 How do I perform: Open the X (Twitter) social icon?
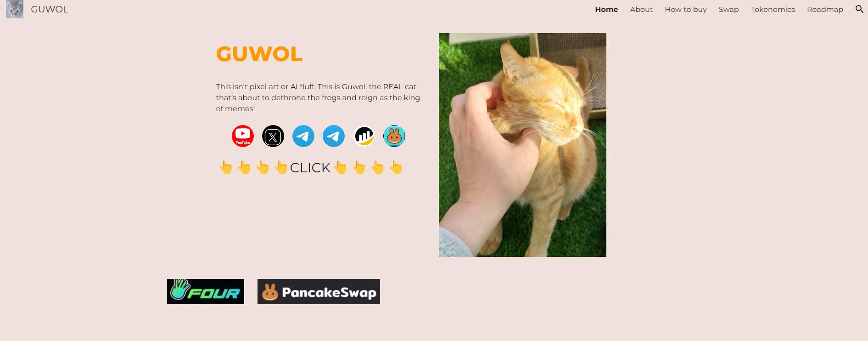click(x=273, y=136)
